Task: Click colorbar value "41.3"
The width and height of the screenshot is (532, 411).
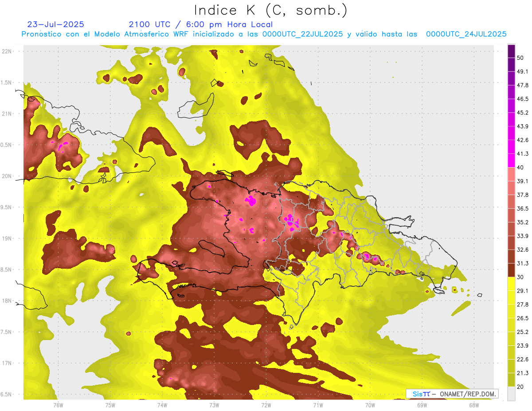Action: click(522, 154)
